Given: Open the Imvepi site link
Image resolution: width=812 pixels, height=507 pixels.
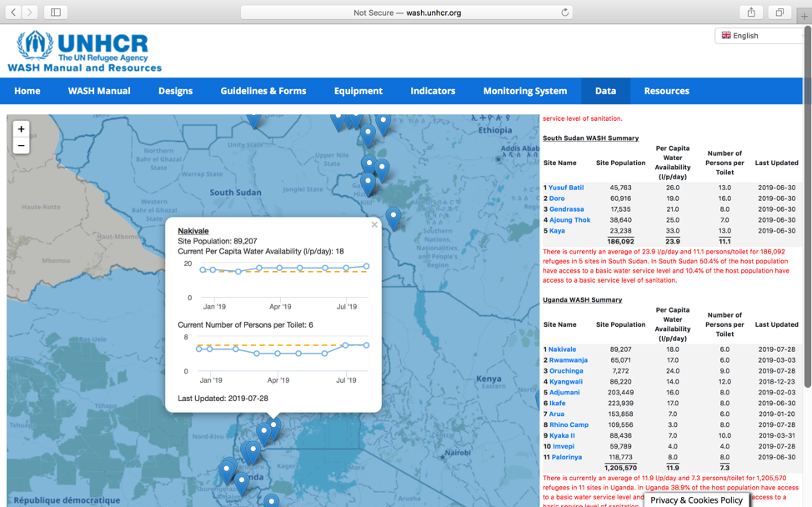Looking at the screenshot, I should [x=563, y=446].
